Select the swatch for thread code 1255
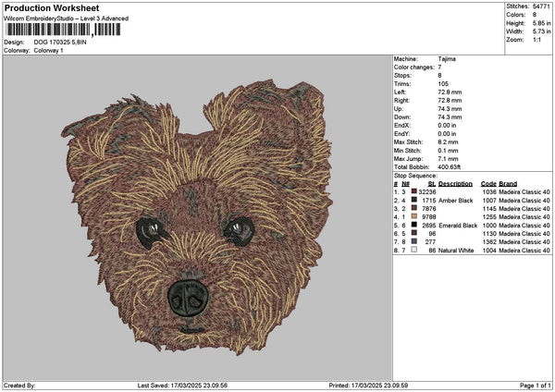 413,216
